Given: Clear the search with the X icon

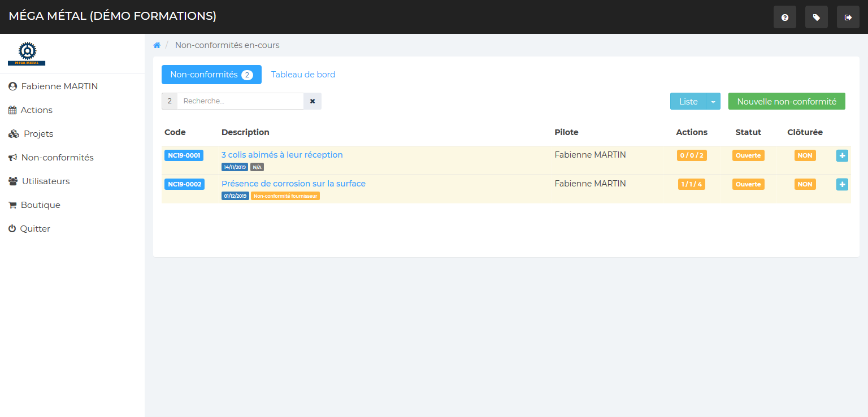Looking at the screenshot, I should [313, 101].
